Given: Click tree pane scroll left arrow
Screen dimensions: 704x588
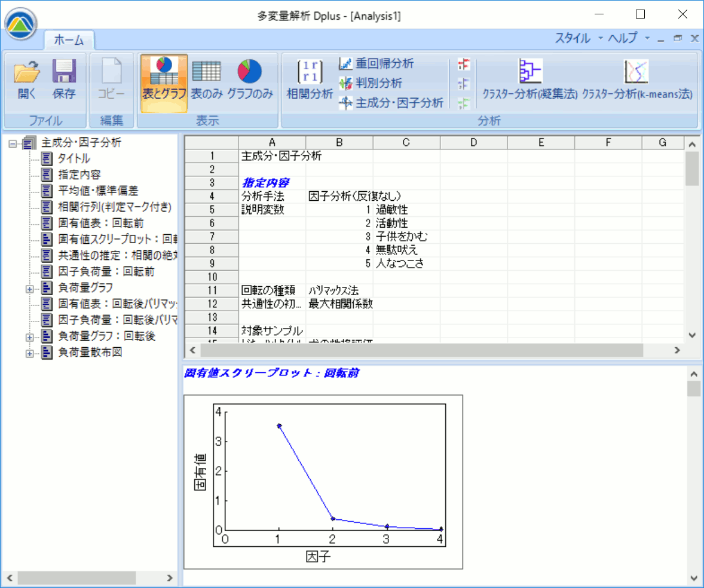Looking at the screenshot, I should tap(10, 578).
